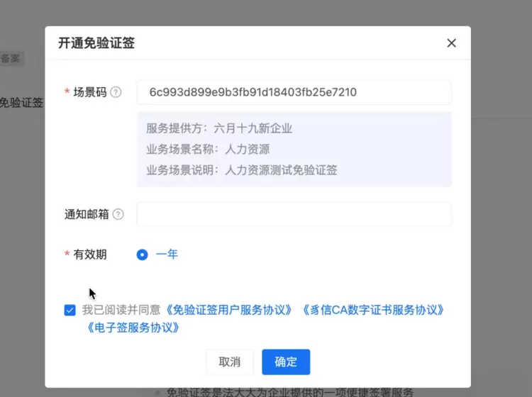Open the 《电子签服务协议》 link
Image resolution: width=532 pixels, height=397 pixels.
[131, 328]
